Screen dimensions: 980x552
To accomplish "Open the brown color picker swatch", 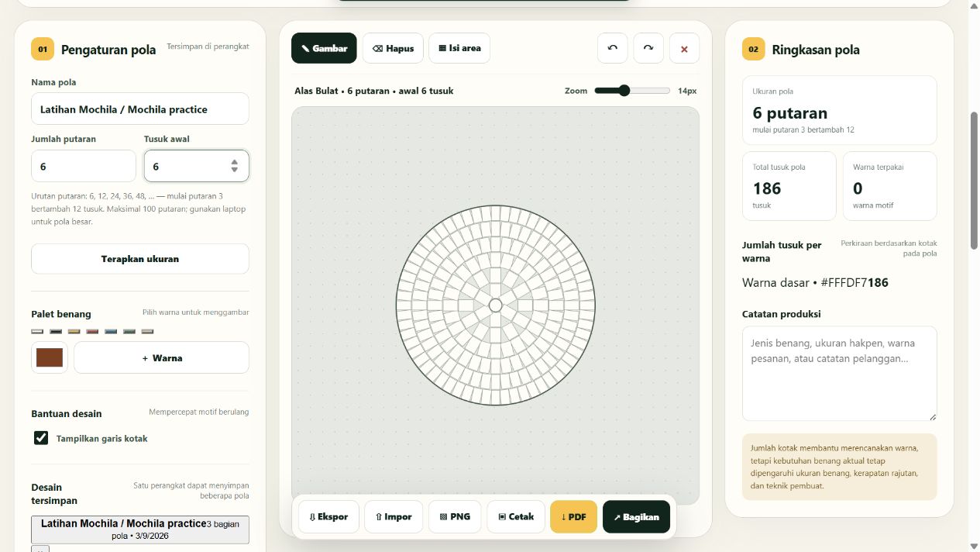I will point(50,357).
